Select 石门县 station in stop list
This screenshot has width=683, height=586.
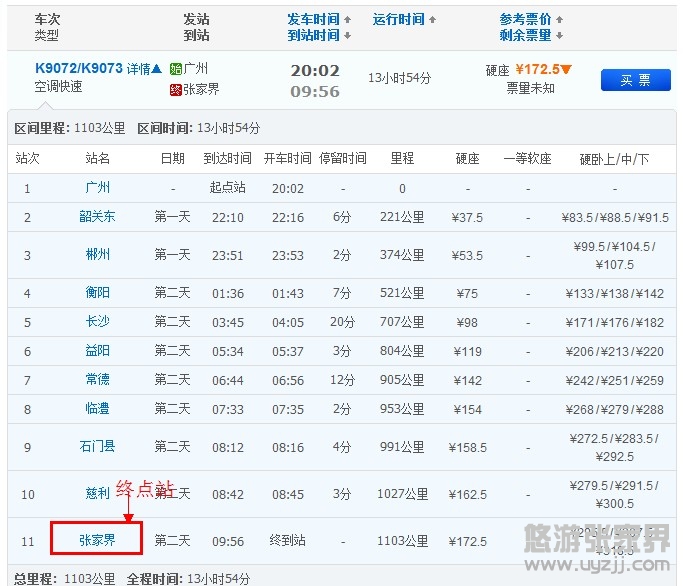point(97,447)
